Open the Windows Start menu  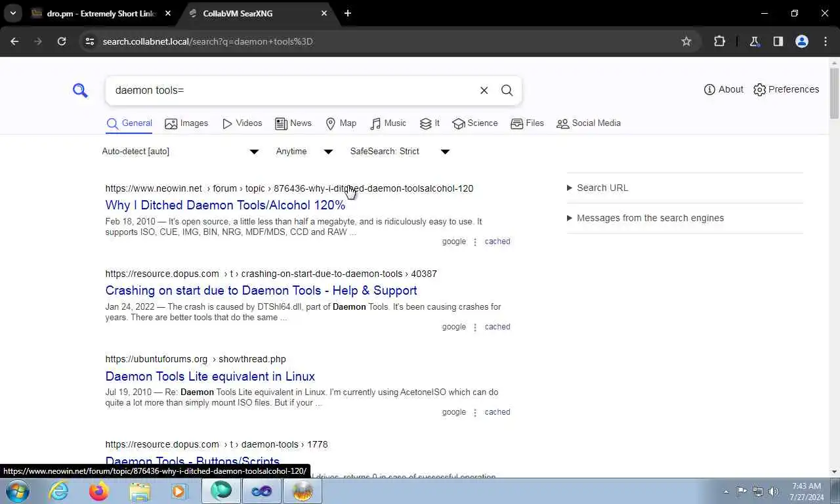click(x=18, y=491)
